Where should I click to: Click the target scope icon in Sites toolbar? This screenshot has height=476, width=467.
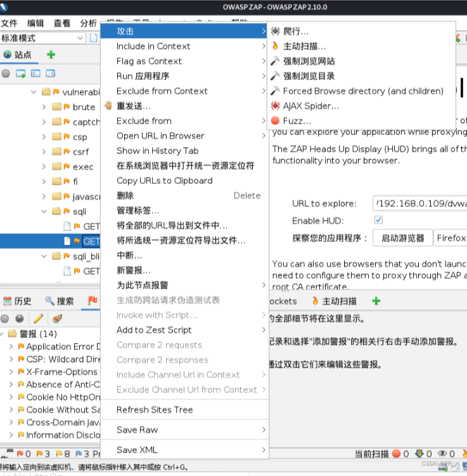click(x=6, y=74)
